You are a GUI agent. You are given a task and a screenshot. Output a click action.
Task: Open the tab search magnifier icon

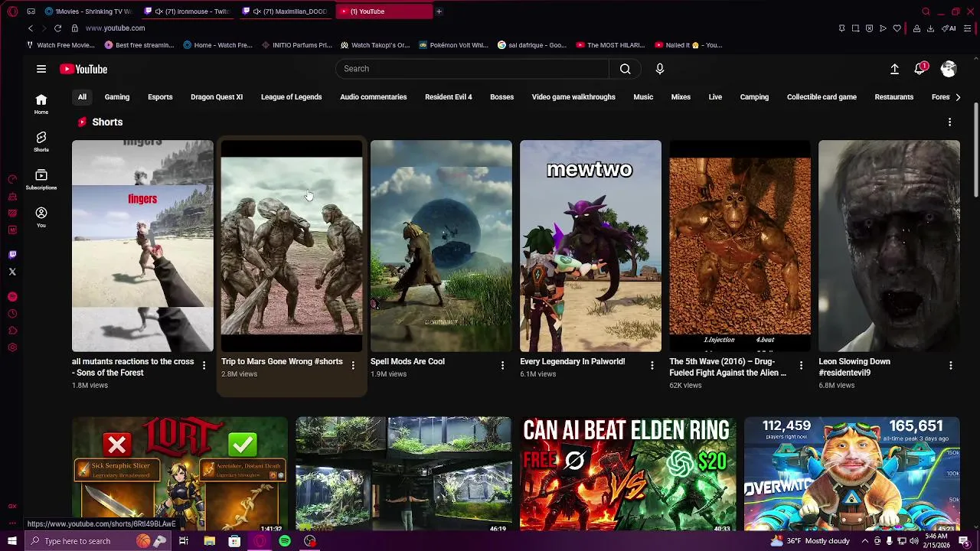(926, 11)
